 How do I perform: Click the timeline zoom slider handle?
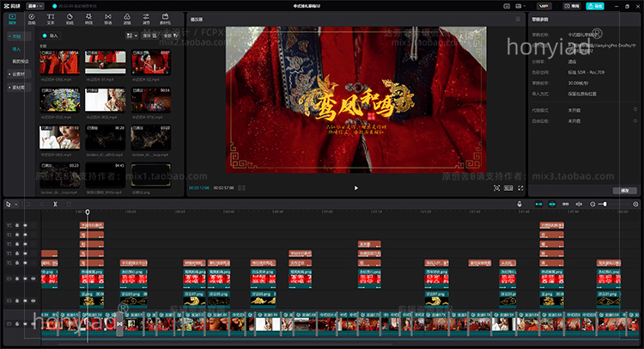(605, 204)
